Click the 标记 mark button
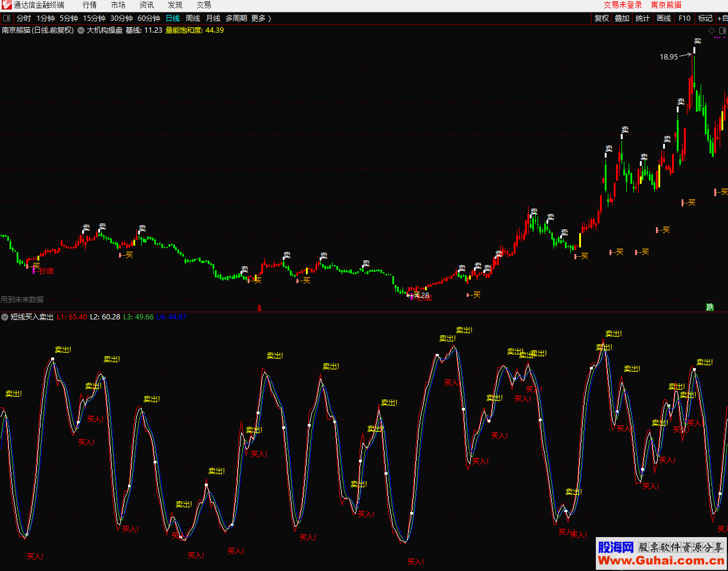 [705, 18]
